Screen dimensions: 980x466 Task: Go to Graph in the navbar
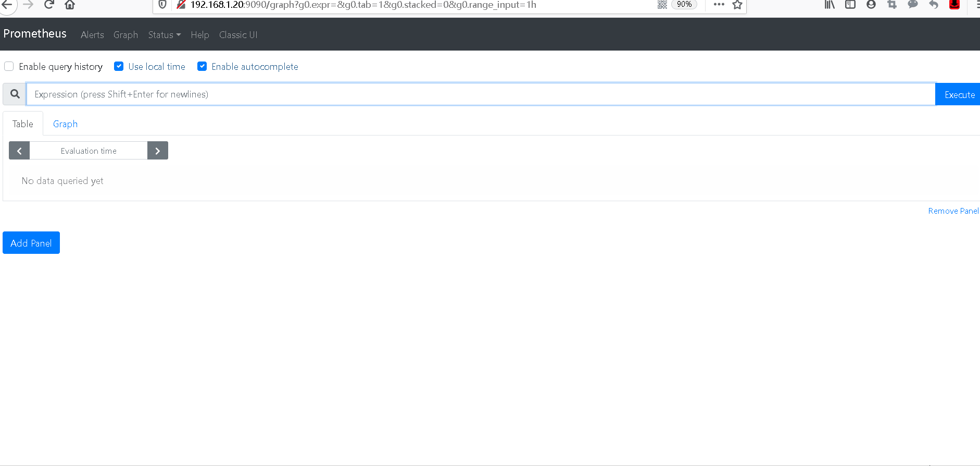pyautogui.click(x=125, y=35)
